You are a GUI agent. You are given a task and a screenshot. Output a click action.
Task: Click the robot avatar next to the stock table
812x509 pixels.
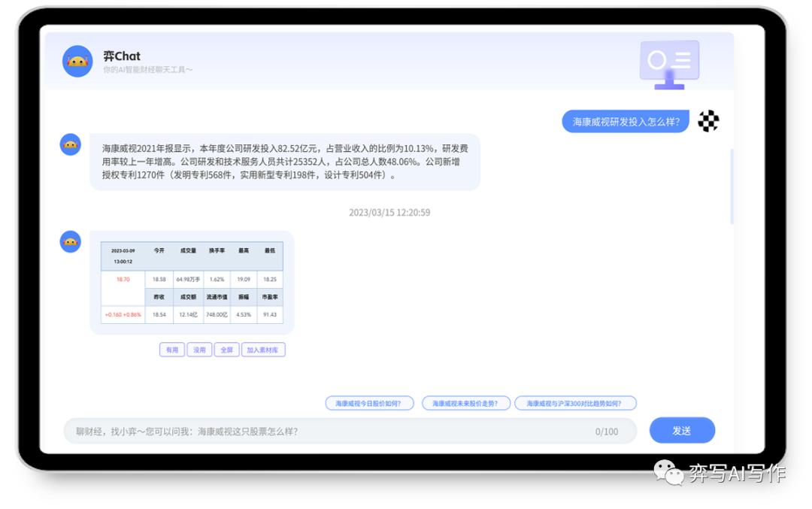[70, 241]
